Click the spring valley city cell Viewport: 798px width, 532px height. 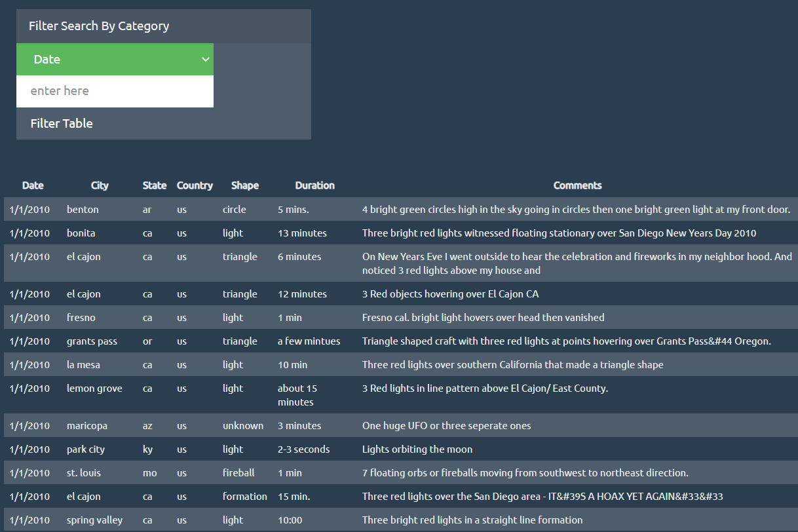(94, 520)
